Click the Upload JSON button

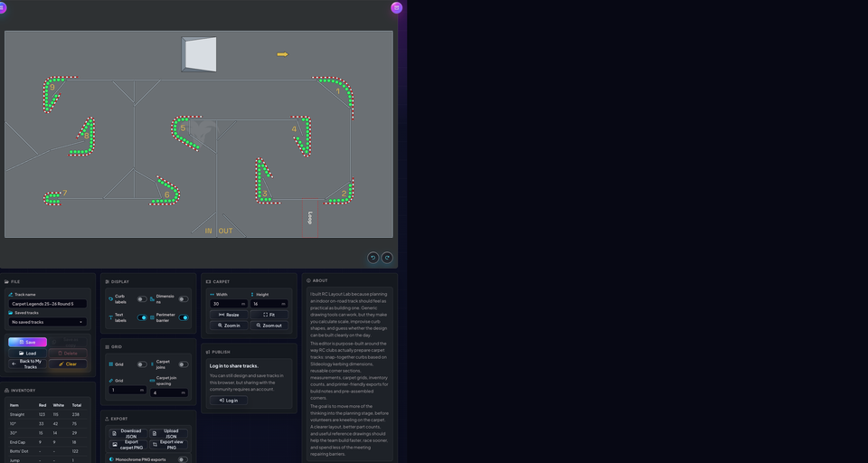[x=168, y=434]
